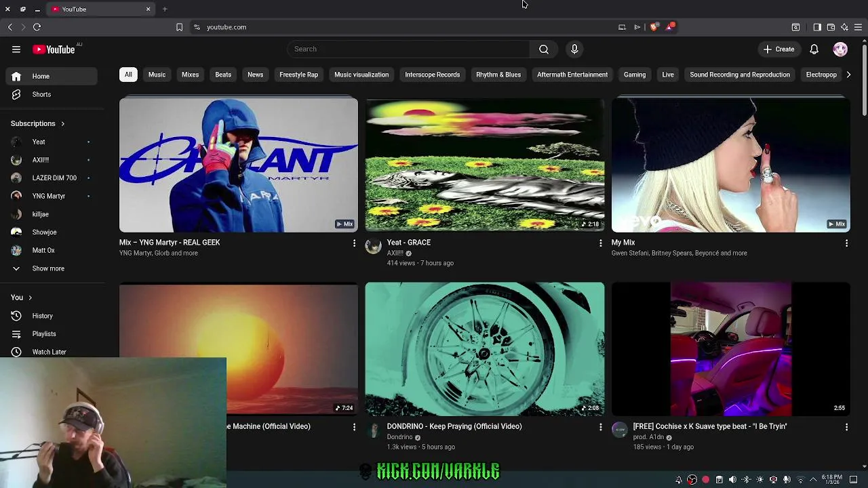
Task: Open the Yeat - GRACE video title
Action: [409, 243]
